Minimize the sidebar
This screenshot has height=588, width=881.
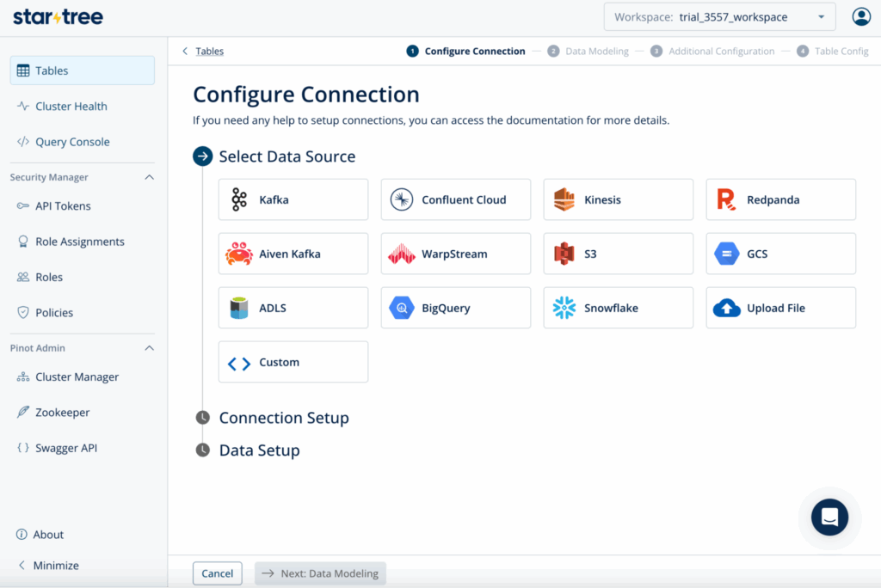click(49, 566)
